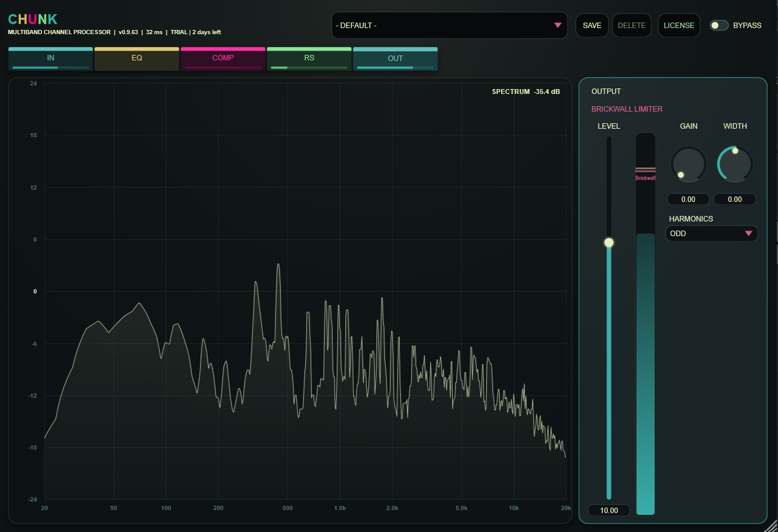Switch to the RS module tab
778x532 pixels.
pos(309,59)
